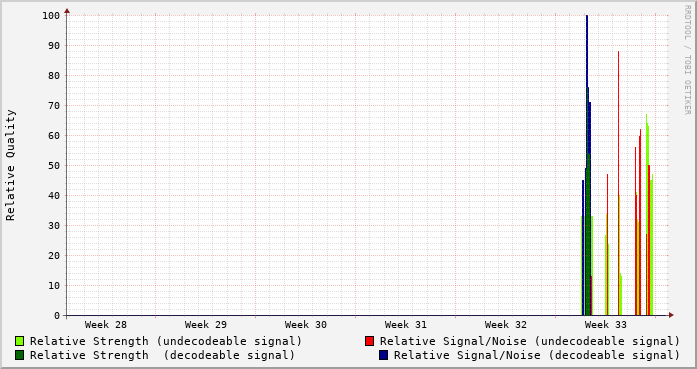Select the Week 30 axis label
This screenshot has width=697, height=369.
pos(306,325)
